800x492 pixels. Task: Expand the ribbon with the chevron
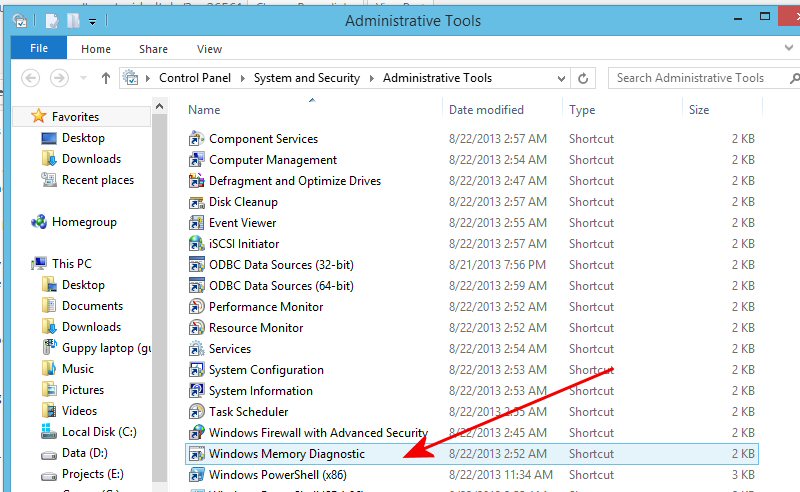789,48
